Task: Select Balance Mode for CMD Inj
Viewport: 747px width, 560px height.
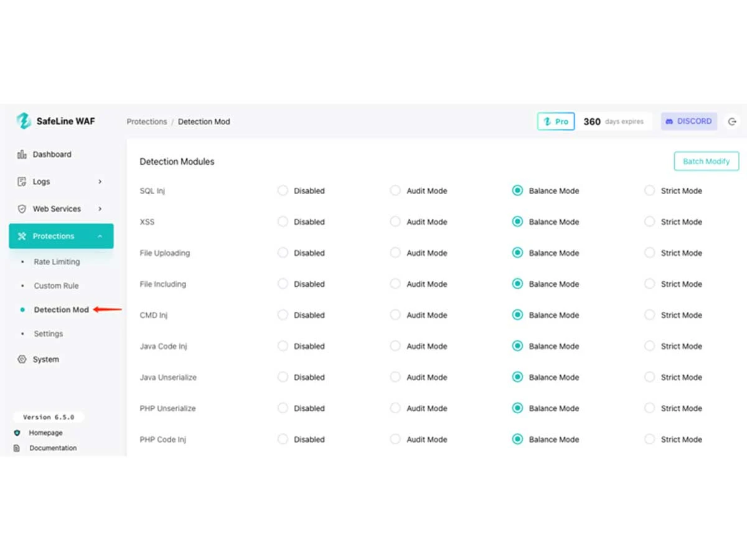Action: (x=517, y=315)
